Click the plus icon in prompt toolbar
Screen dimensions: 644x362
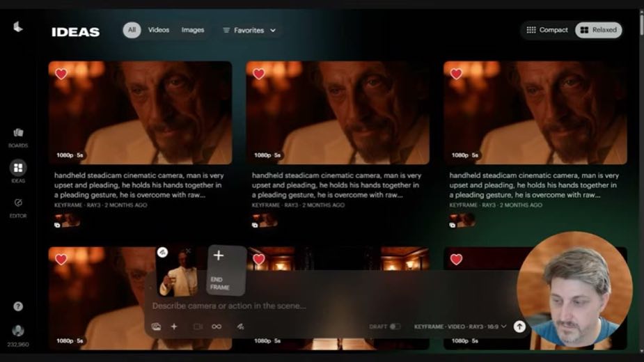pyautogui.click(x=174, y=326)
